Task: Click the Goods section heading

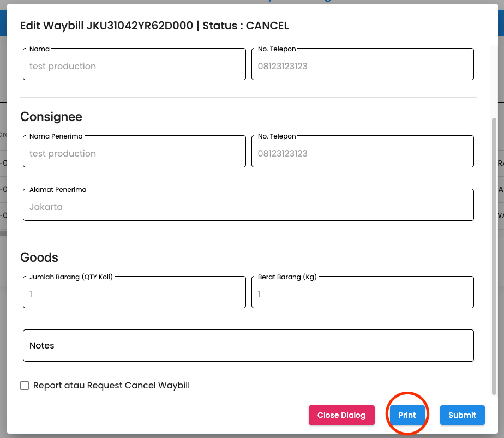Action: (39, 257)
